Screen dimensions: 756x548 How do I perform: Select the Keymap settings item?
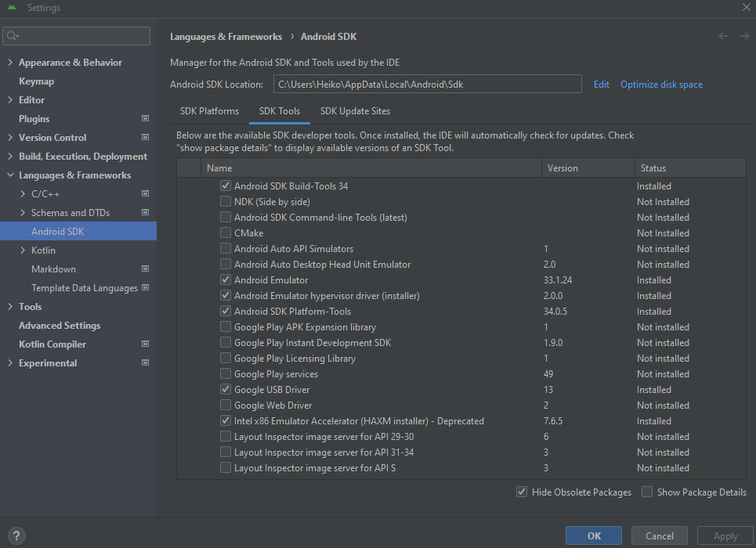point(36,81)
